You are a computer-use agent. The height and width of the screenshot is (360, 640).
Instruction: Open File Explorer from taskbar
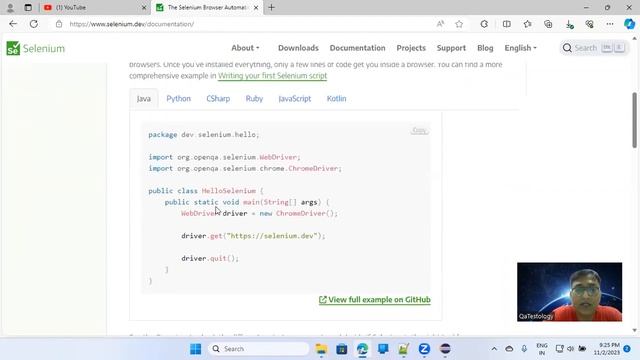tap(321, 349)
